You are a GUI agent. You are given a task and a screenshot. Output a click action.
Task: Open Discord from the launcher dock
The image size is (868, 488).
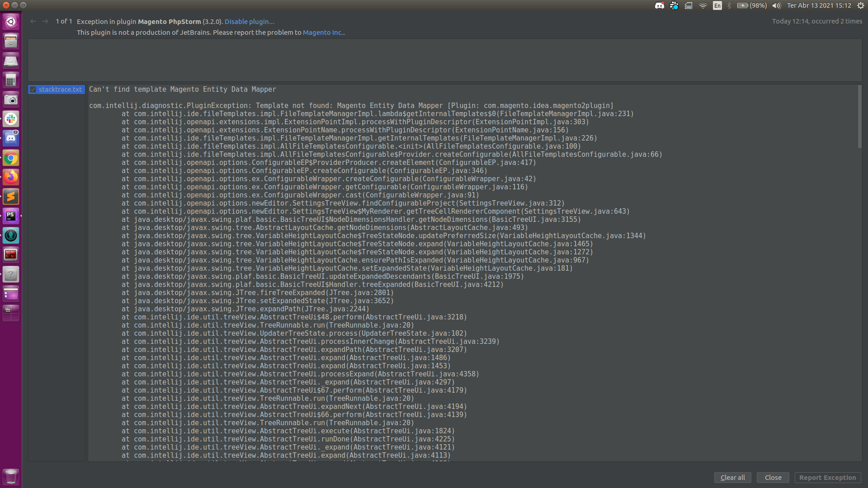[x=11, y=138]
